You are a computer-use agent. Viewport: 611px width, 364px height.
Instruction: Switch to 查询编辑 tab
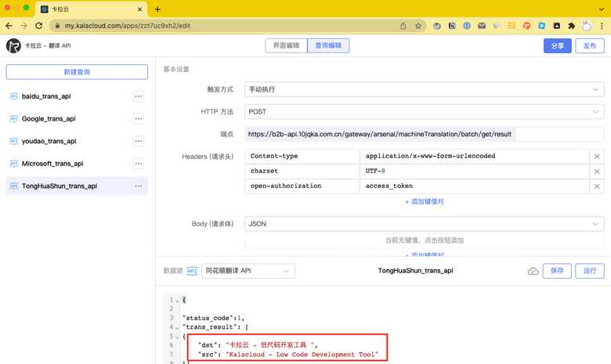click(328, 45)
